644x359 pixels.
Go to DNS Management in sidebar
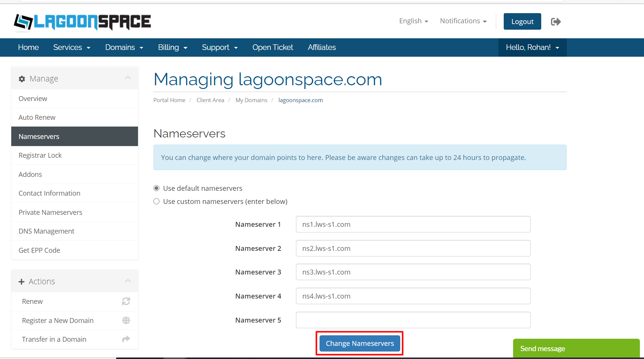tap(47, 231)
